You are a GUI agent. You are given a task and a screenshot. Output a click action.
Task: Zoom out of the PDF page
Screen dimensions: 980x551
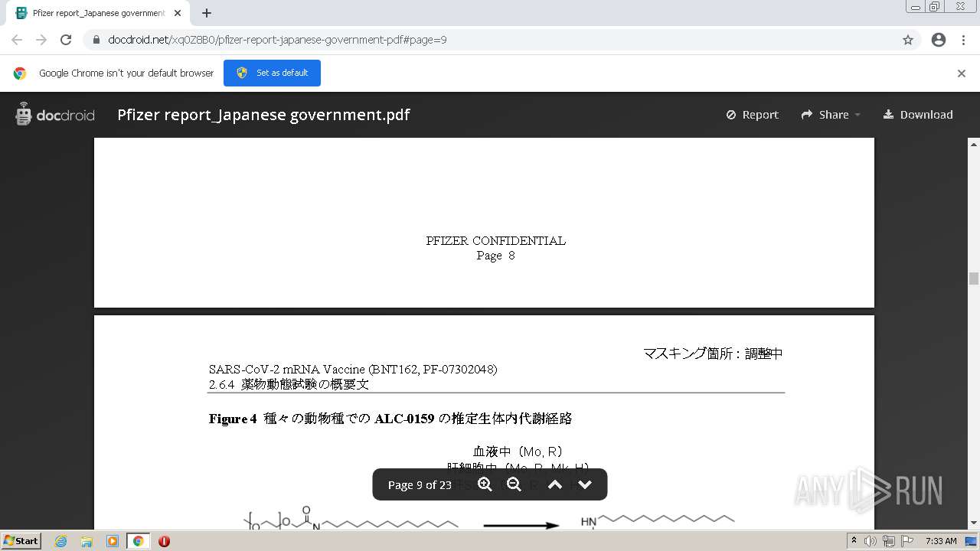click(514, 484)
